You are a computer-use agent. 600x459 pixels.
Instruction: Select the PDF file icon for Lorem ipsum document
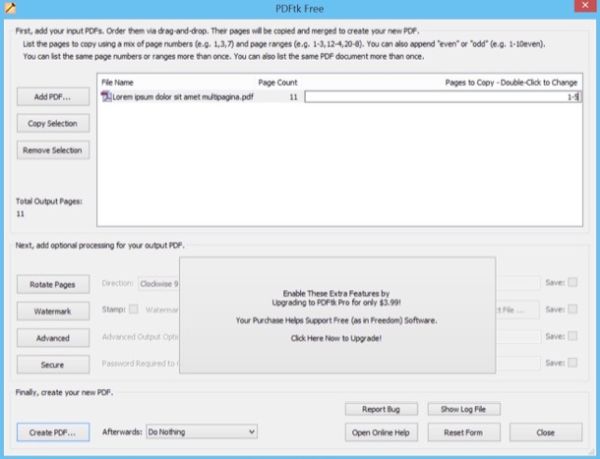point(106,97)
